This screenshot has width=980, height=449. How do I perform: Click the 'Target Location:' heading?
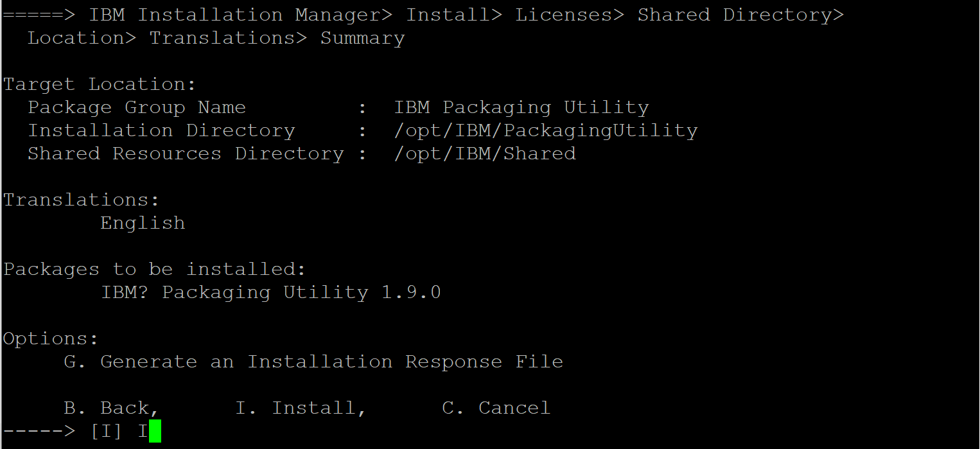point(100,85)
